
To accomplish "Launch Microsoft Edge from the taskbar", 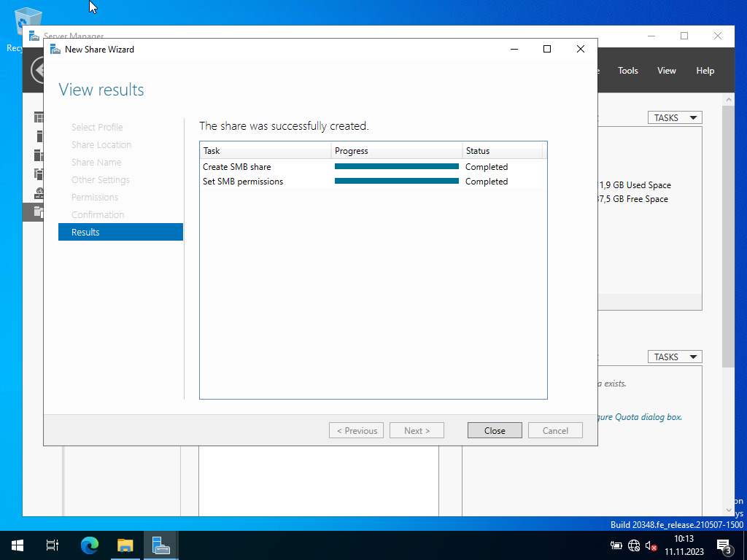I will pyautogui.click(x=89, y=545).
